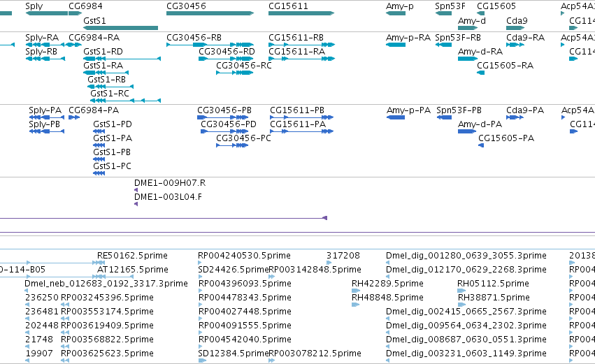Click the Dmel_neb_012683_0192_3317.3prime label

[106, 284]
